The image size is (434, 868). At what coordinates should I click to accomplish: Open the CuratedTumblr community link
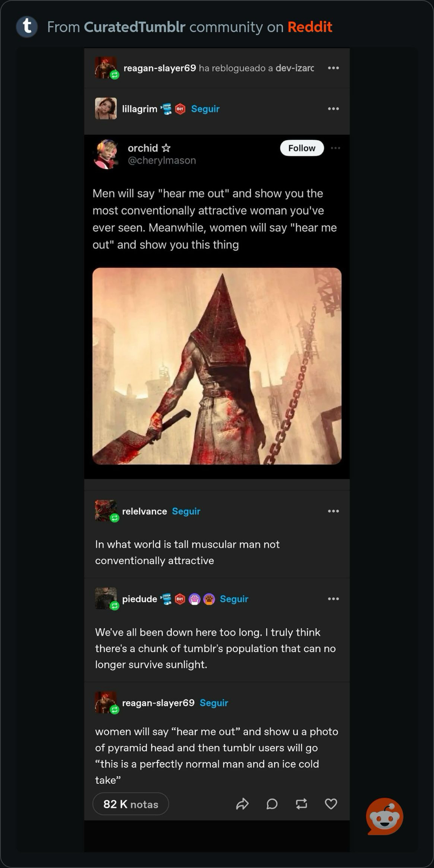(x=134, y=27)
